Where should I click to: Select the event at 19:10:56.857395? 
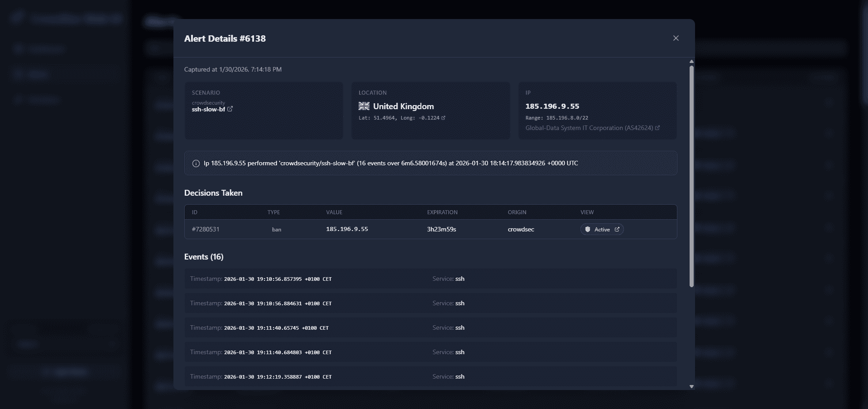tap(430, 279)
